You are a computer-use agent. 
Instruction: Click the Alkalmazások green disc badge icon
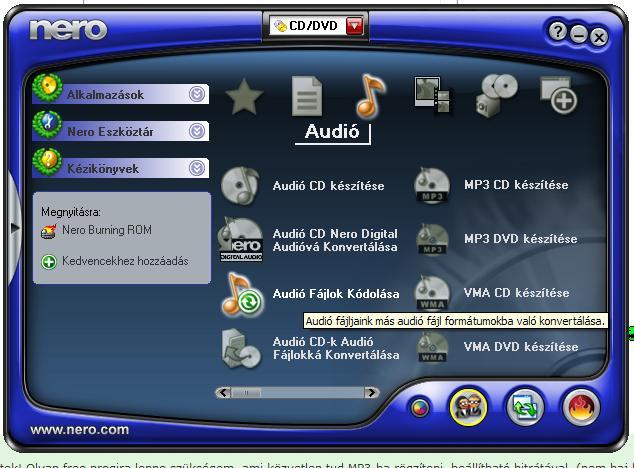tap(48, 87)
